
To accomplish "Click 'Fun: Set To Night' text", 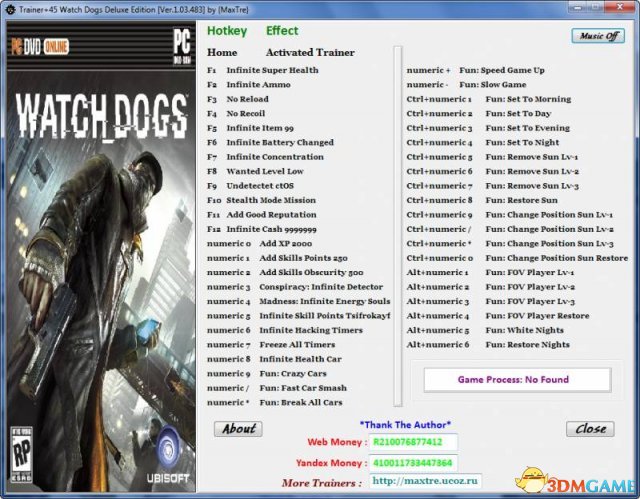I will (522, 142).
